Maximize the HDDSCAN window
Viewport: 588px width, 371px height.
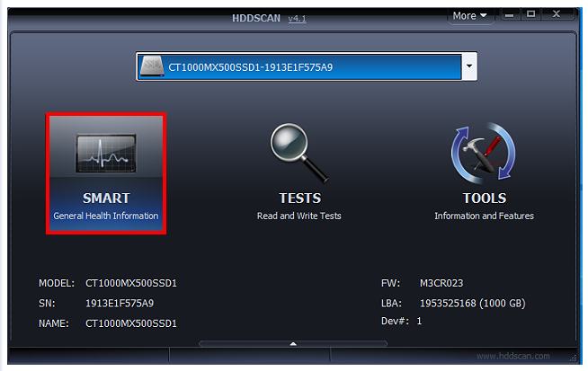click(530, 14)
